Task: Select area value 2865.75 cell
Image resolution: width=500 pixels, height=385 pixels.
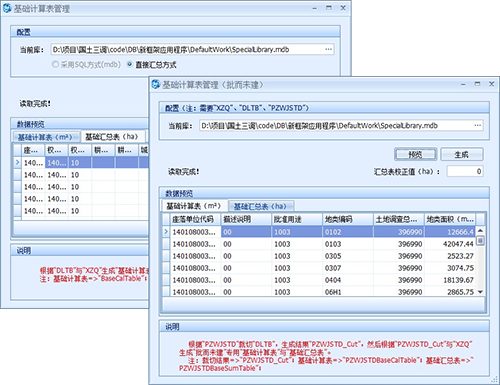Action: pos(450,292)
